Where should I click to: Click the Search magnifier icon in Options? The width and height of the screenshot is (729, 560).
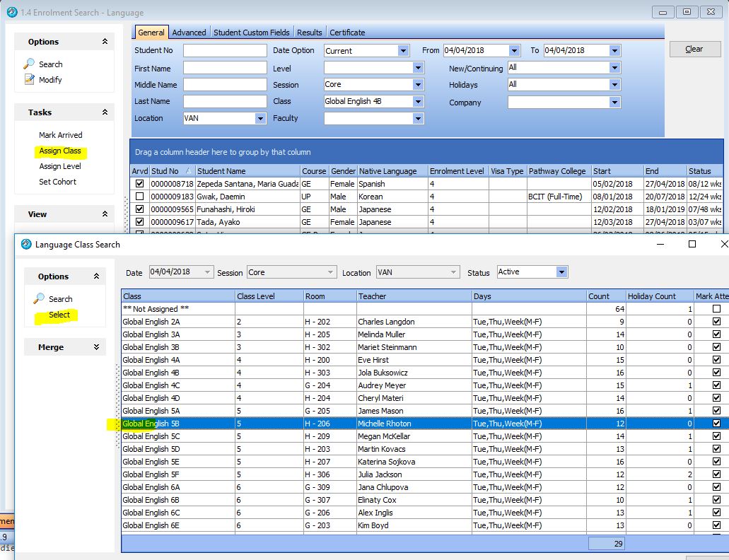point(29,64)
